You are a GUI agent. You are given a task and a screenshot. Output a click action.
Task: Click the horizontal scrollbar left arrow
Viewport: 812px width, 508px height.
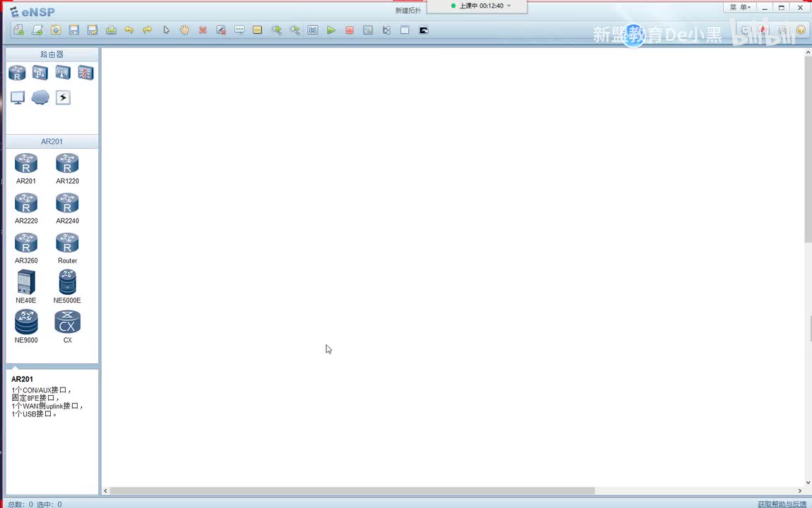tap(106, 490)
